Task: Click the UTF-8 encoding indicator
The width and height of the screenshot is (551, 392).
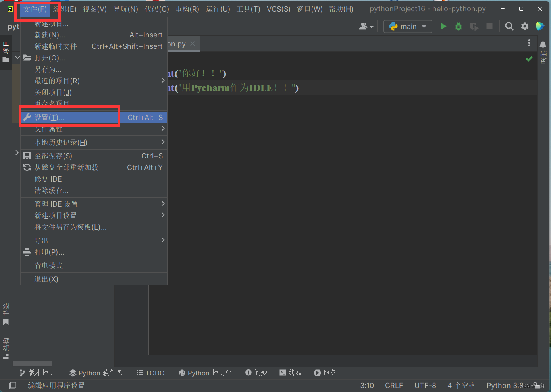Action: click(x=425, y=385)
